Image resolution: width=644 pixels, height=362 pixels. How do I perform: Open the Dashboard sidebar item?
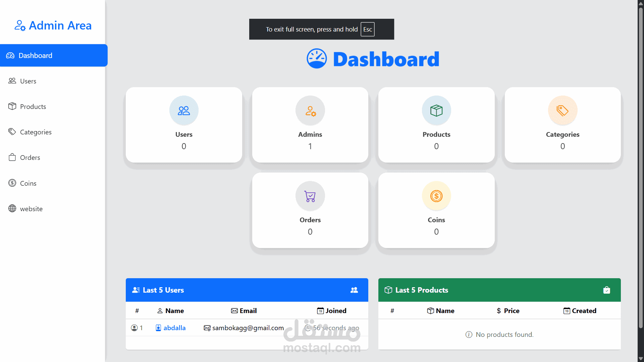coord(36,55)
